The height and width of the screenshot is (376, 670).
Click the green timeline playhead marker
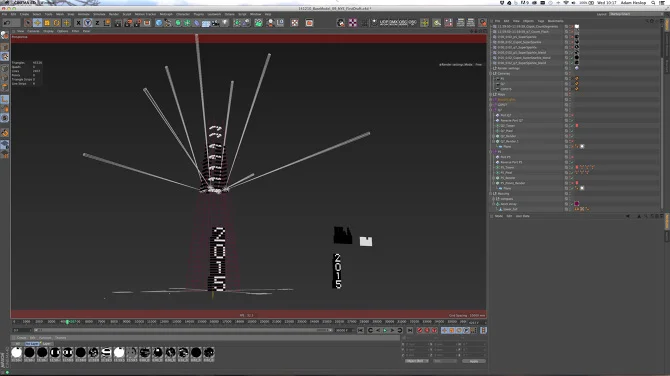(67, 322)
